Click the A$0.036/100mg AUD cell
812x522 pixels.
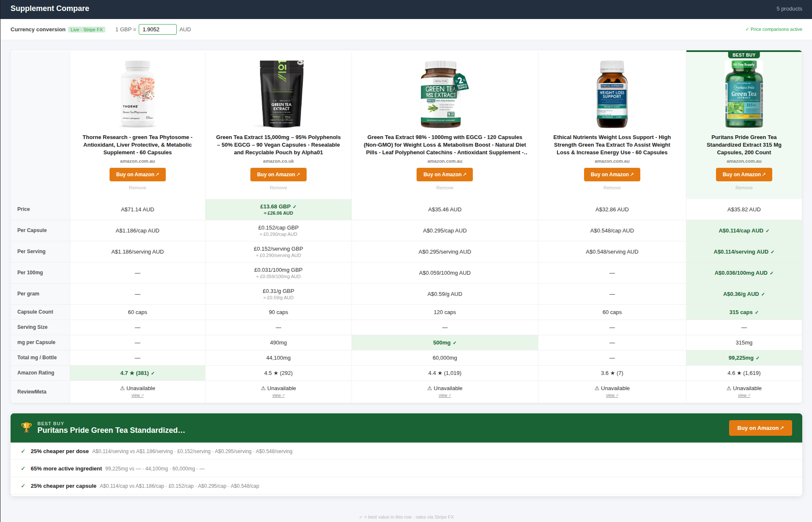(x=744, y=273)
